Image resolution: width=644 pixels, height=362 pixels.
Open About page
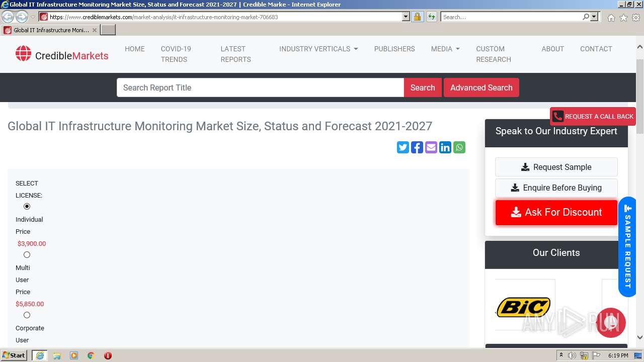pyautogui.click(x=552, y=49)
